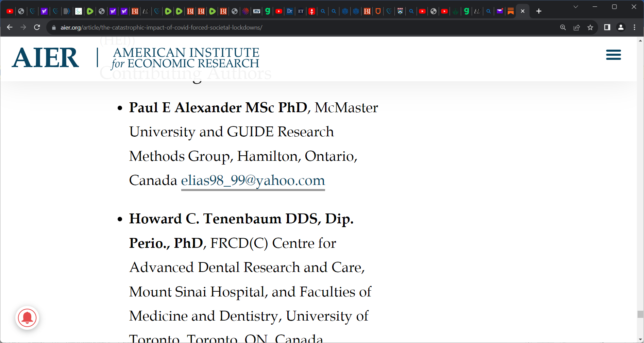Viewport: 644px width, 343px height.
Task: Click the scrollbar down arrow
Action: (x=640, y=339)
